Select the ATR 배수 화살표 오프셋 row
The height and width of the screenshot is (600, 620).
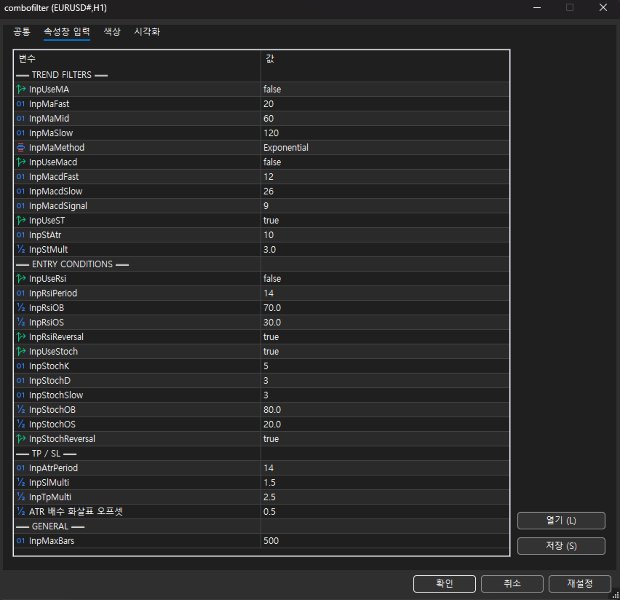(x=261, y=512)
